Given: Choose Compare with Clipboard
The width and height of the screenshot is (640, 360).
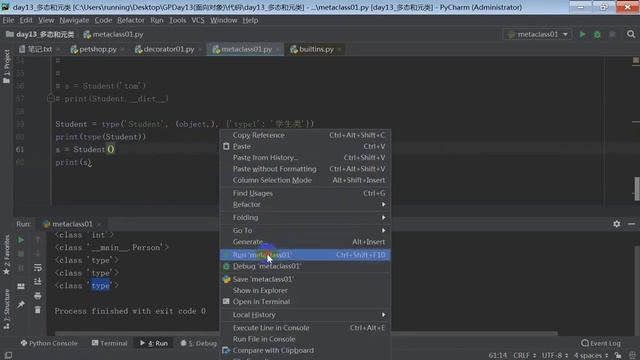Looking at the screenshot, I should click(x=305, y=350).
